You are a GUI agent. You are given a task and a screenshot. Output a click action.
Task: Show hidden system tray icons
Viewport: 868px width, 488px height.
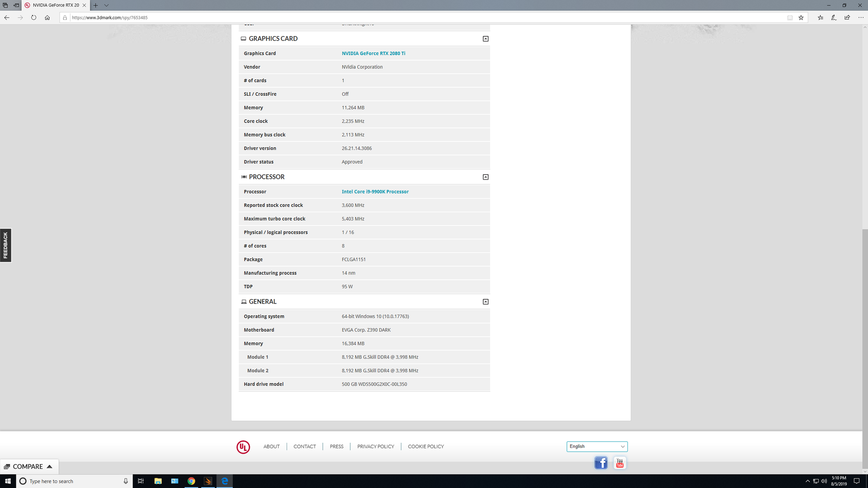(807, 481)
